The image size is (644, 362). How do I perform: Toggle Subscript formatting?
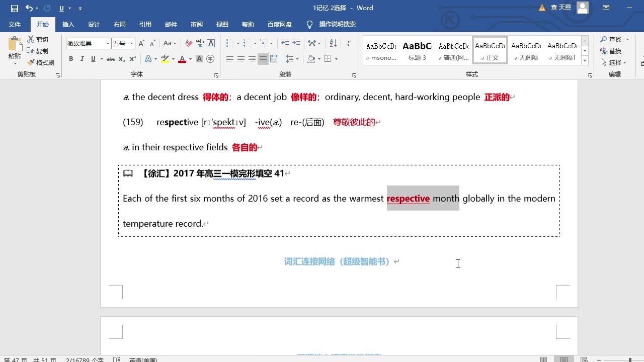coord(122,59)
